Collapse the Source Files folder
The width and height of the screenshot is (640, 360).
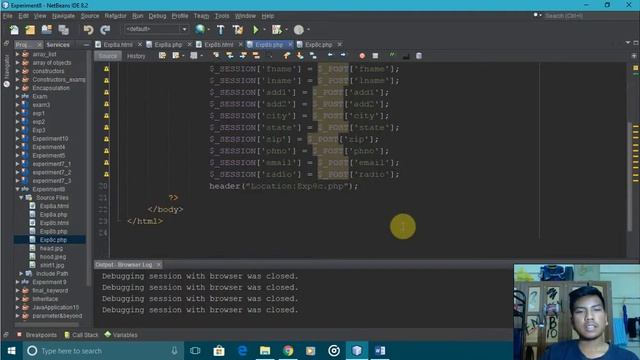[21, 198]
